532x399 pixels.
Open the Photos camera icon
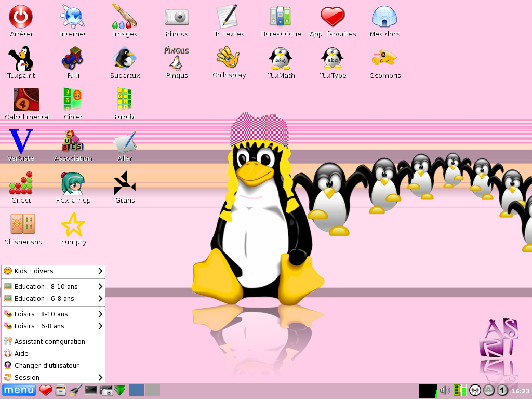pos(177,17)
